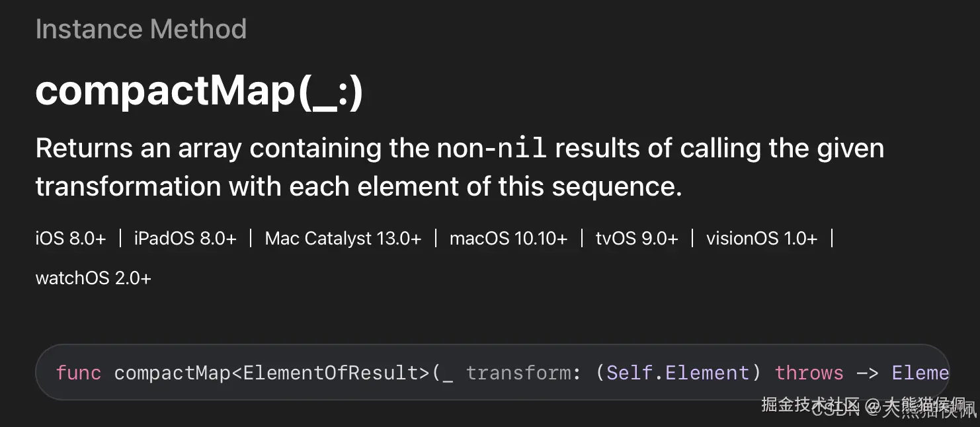The image size is (980, 427).
Task: Click the 掘金技术社区 watermark text
Action: 811,404
